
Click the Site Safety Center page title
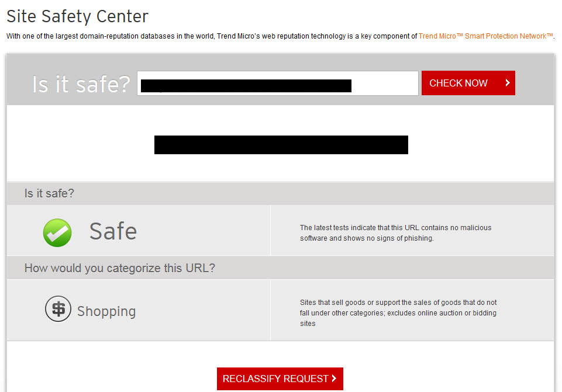point(77,16)
